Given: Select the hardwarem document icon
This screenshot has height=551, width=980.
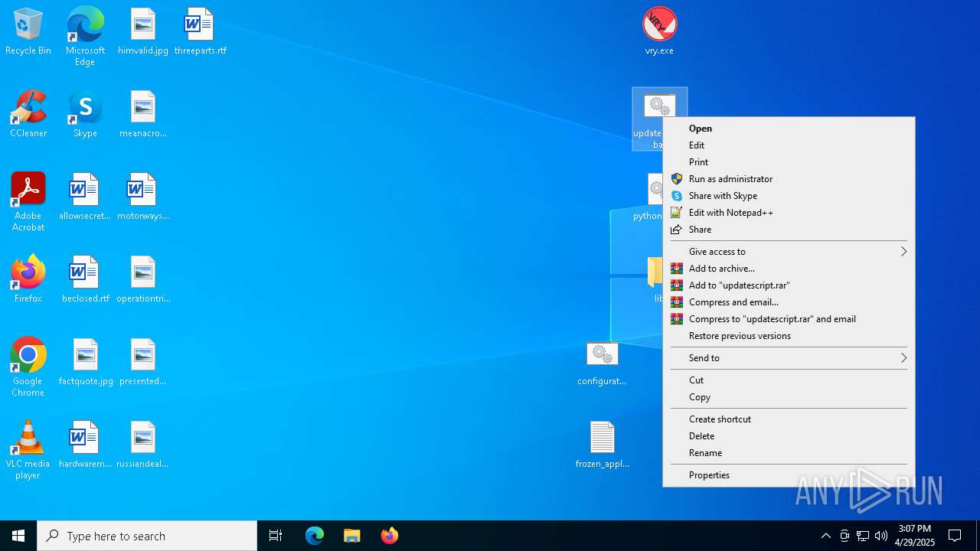Looking at the screenshot, I should pos(85,445).
